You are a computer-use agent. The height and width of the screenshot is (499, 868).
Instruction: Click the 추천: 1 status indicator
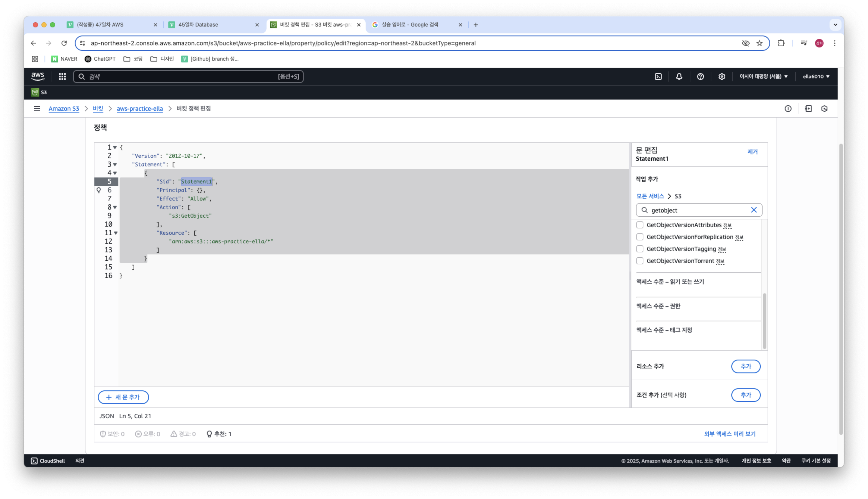[x=219, y=434]
